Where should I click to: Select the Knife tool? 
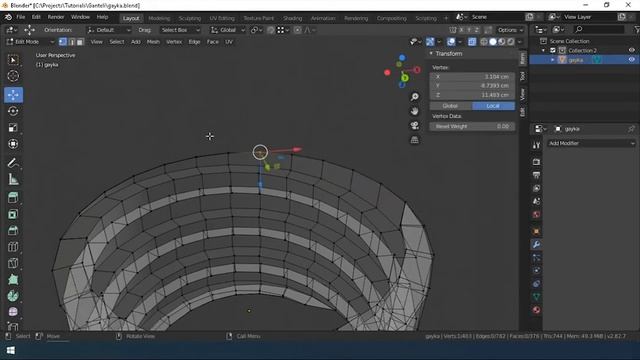tap(13, 263)
